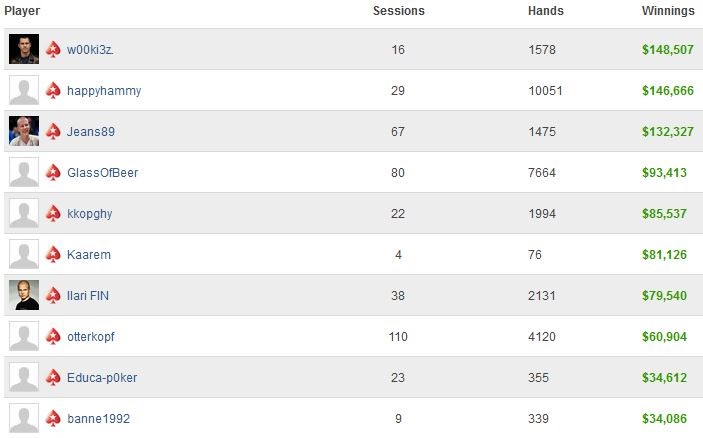The image size is (703, 438).
Task: Click the PokerStars spade icon beside kkopghy
Action: (53, 213)
